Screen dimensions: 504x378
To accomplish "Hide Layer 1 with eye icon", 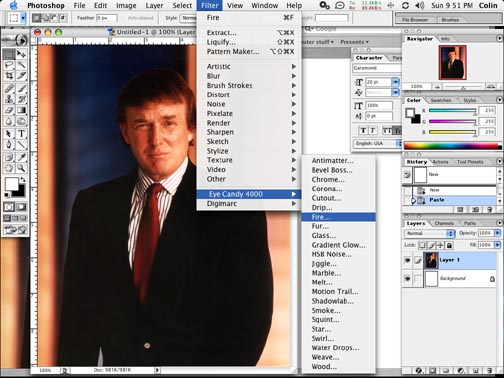I will click(407, 260).
